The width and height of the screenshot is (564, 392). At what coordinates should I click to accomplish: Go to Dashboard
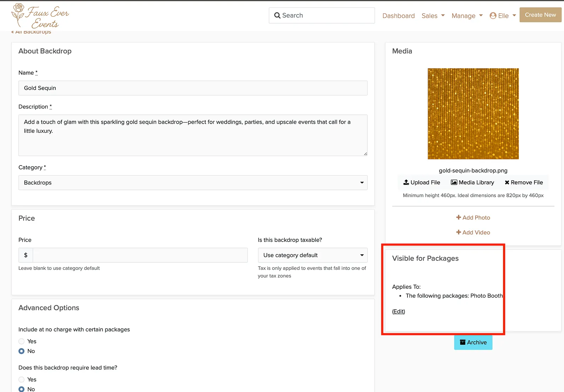[398, 16]
